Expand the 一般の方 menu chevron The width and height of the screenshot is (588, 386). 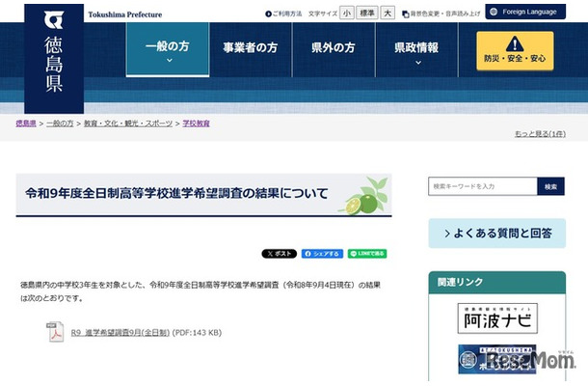[x=170, y=60]
